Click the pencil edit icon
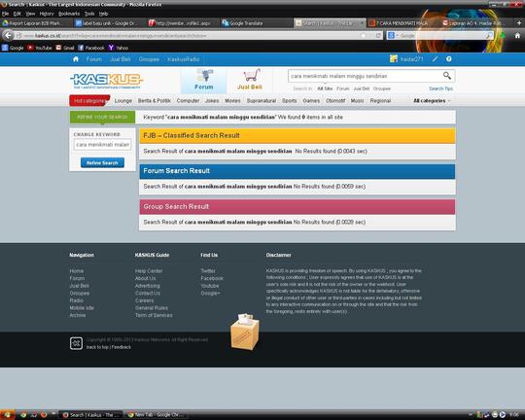This screenshot has height=420, width=525. point(435,59)
